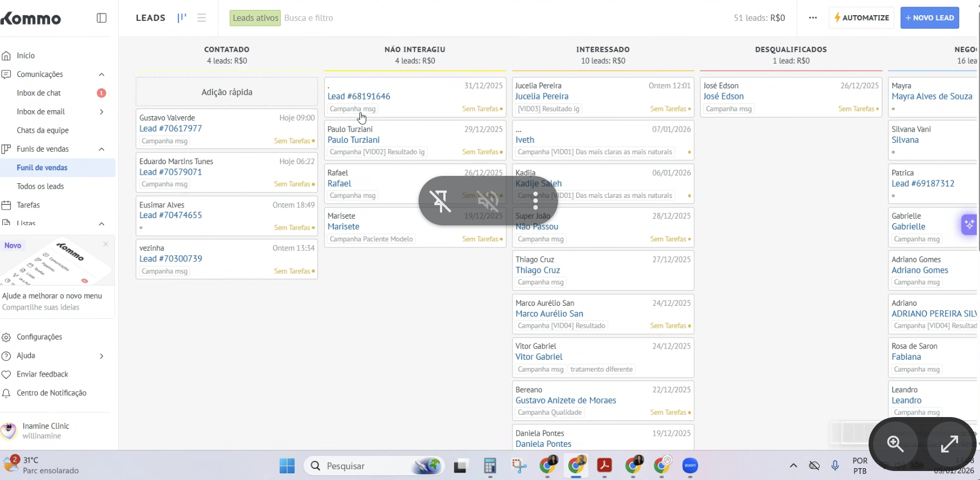Click the magnifier zoom overlay button
Viewport: 980px width, 480px height.
[x=895, y=444]
